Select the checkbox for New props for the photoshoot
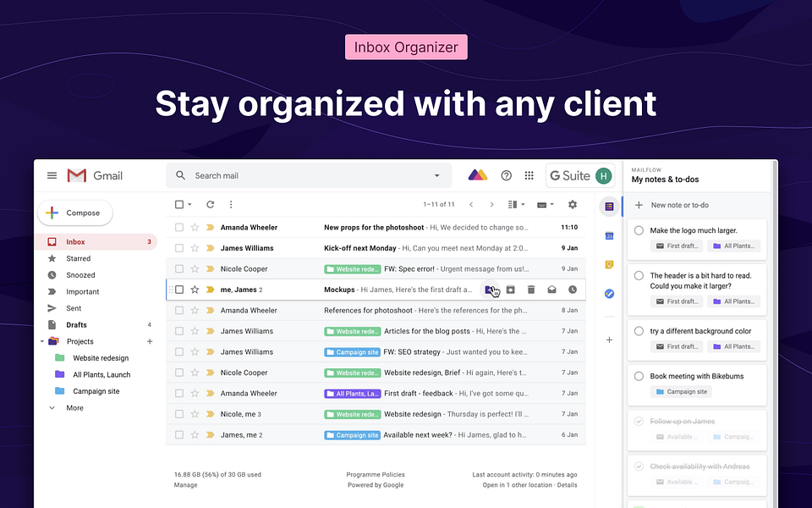 click(179, 228)
